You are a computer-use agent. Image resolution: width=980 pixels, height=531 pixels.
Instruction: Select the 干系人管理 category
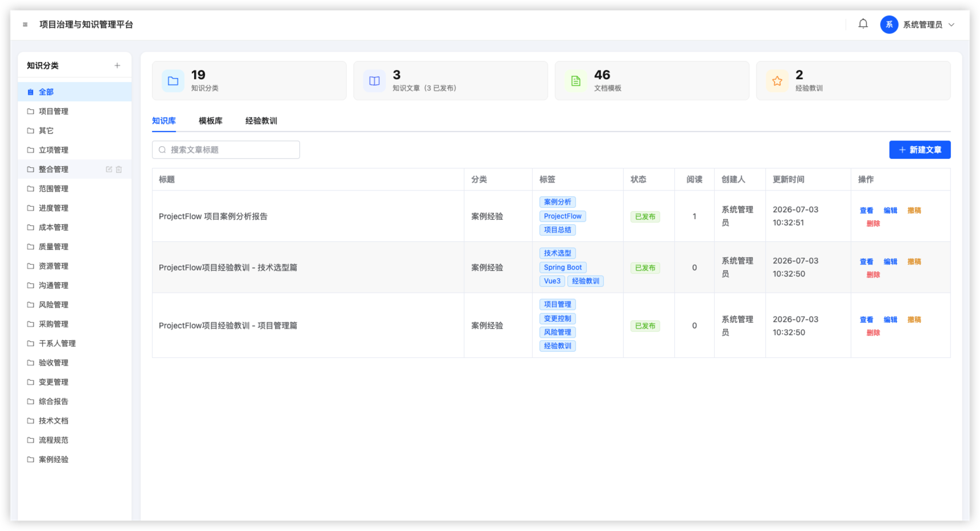click(x=75, y=343)
